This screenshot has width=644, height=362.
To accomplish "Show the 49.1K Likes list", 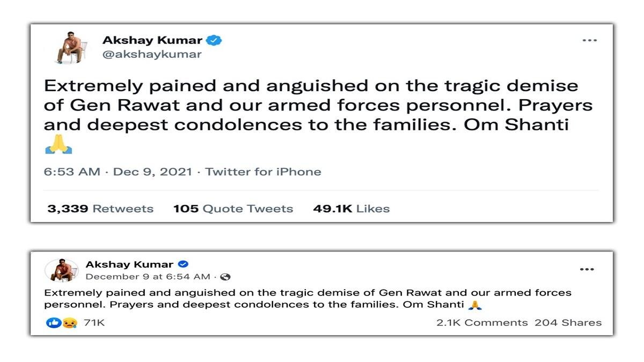I will tap(351, 209).
